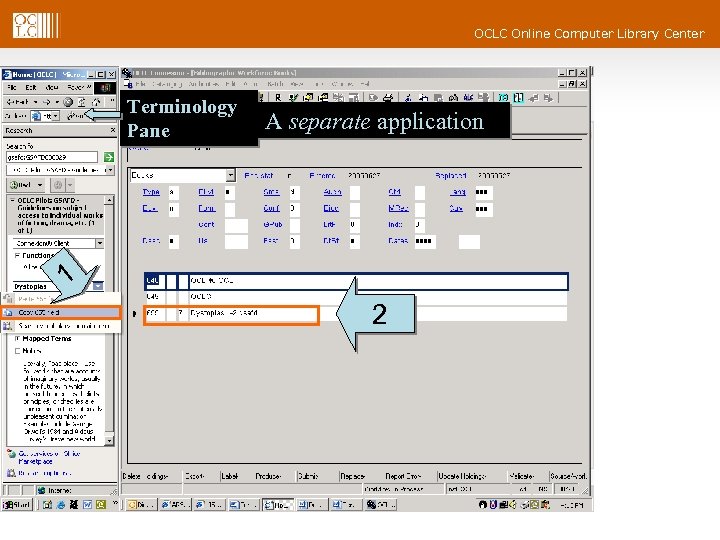Screen dimensions: 720x540
Task: Click the green checkmark icon in Connexion toolbar
Action: (x=293, y=97)
